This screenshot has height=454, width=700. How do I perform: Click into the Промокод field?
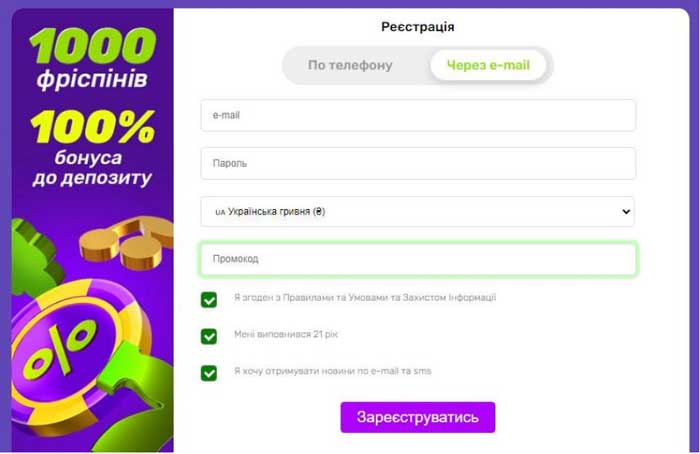click(x=418, y=259)
